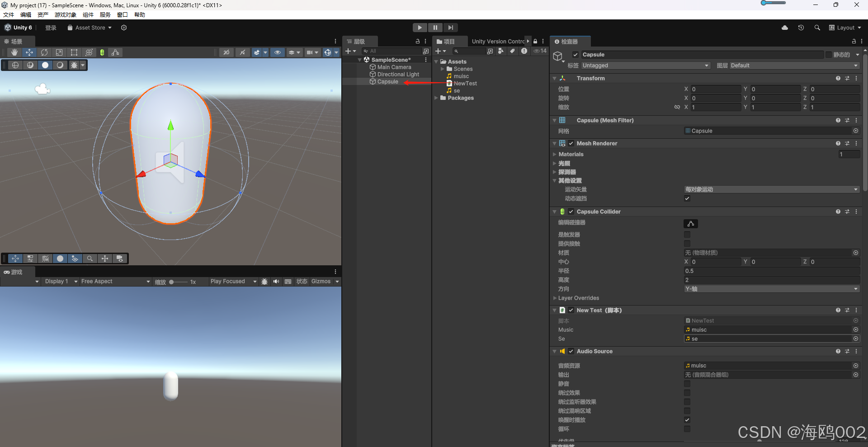Open the Play Focused dropdown
The image size is (868, 447).
[233, 281]
